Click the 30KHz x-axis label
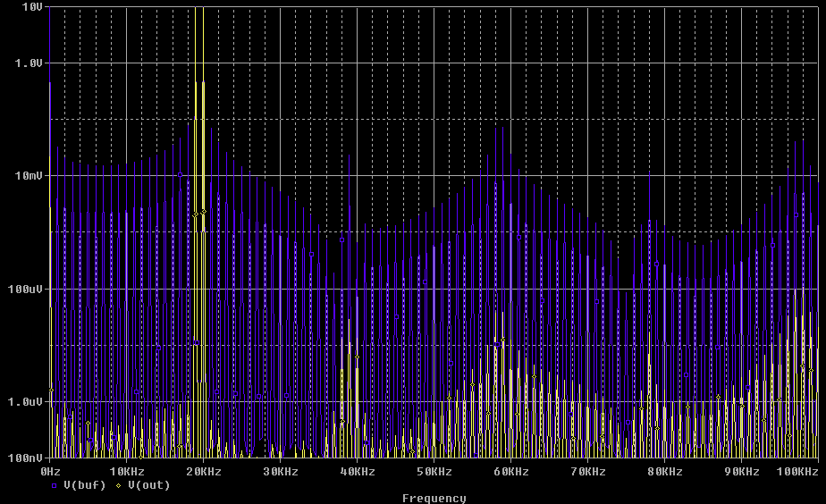826x504 pixels. [x=280, y=471]
